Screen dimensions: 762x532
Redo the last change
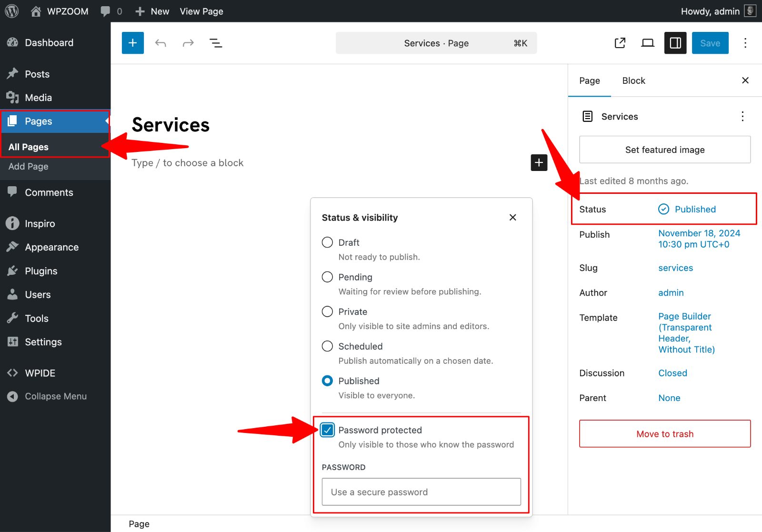(x=188, y=43)
